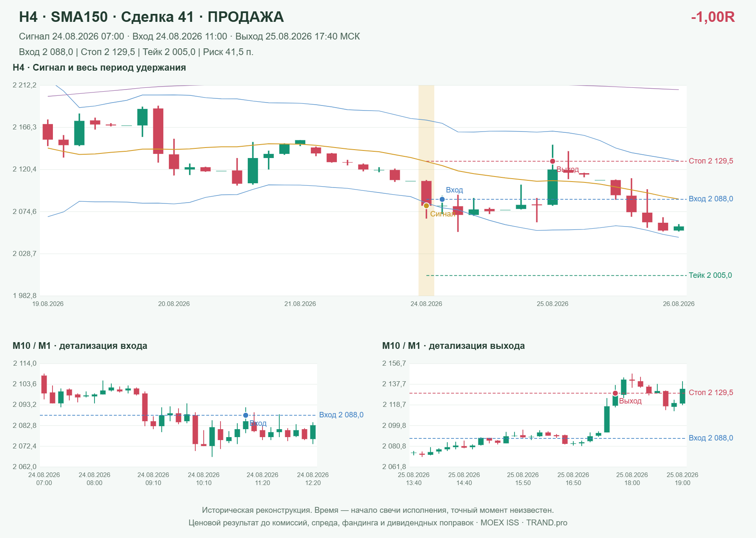
Task: Click the heading 'H4 · Сигнал и весь период удержания'
Action: click(99, 68)
